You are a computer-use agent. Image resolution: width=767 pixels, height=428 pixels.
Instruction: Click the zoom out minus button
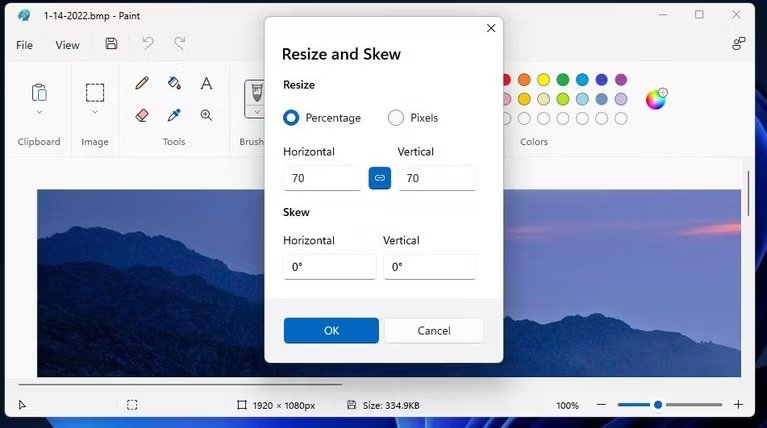(x=601, y=405)
